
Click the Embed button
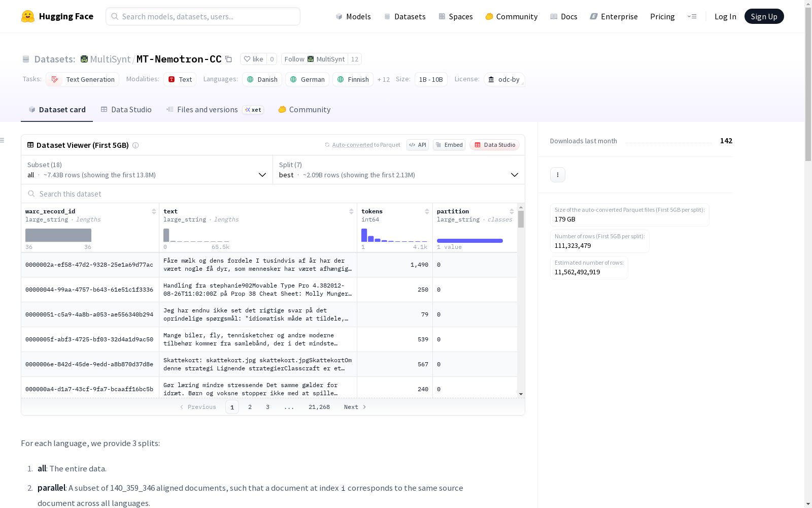tap(449, 145)
